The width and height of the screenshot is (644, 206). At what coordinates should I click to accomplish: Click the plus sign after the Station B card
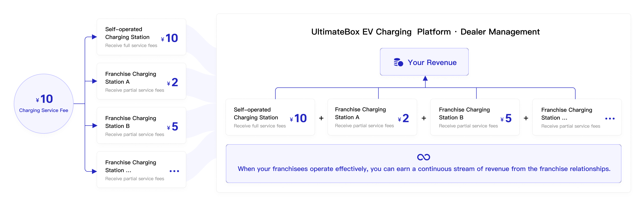point(526,118)
